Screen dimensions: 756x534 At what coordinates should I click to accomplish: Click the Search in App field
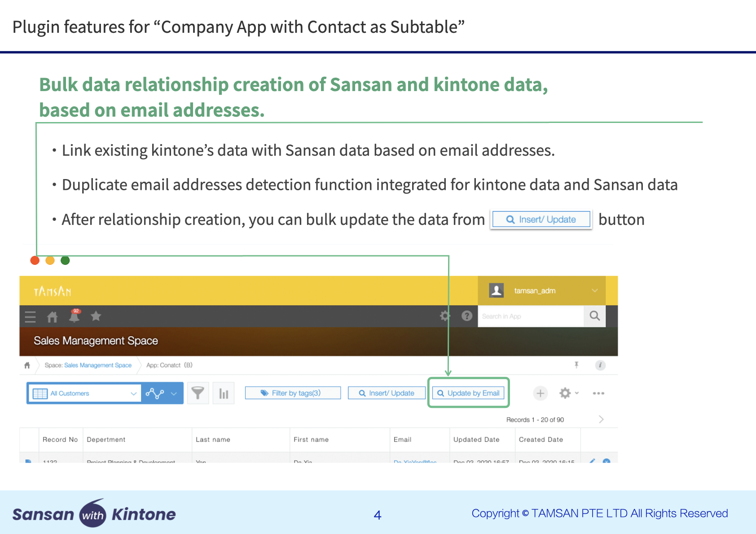pos(530,316)
